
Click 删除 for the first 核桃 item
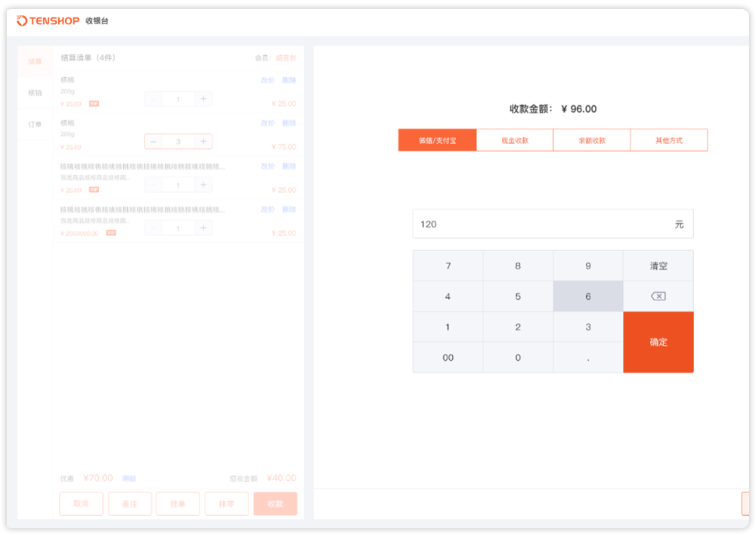[289, 80]
